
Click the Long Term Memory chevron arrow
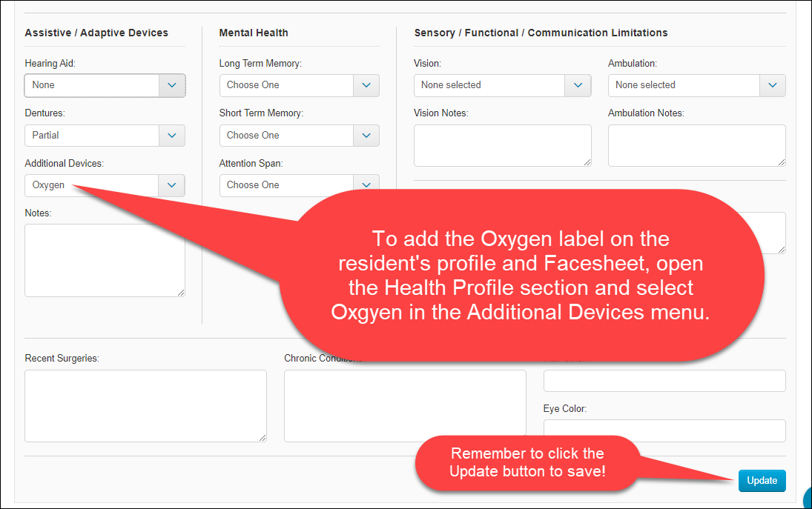click(x=366, y=85)
